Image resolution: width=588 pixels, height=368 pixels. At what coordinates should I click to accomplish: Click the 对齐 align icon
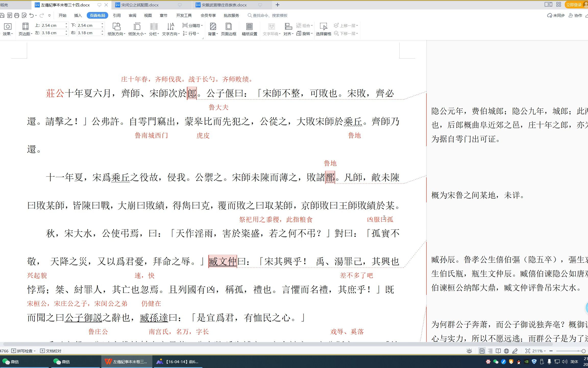click(288, 26)
